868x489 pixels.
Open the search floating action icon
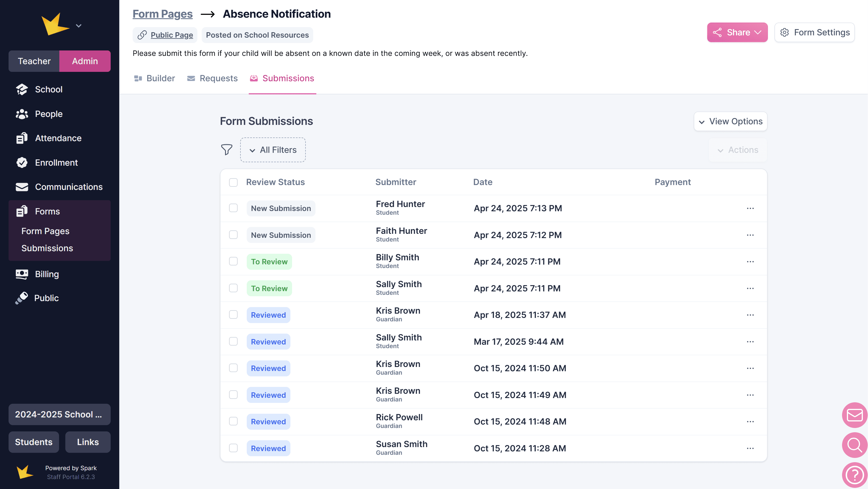point(854,445)
